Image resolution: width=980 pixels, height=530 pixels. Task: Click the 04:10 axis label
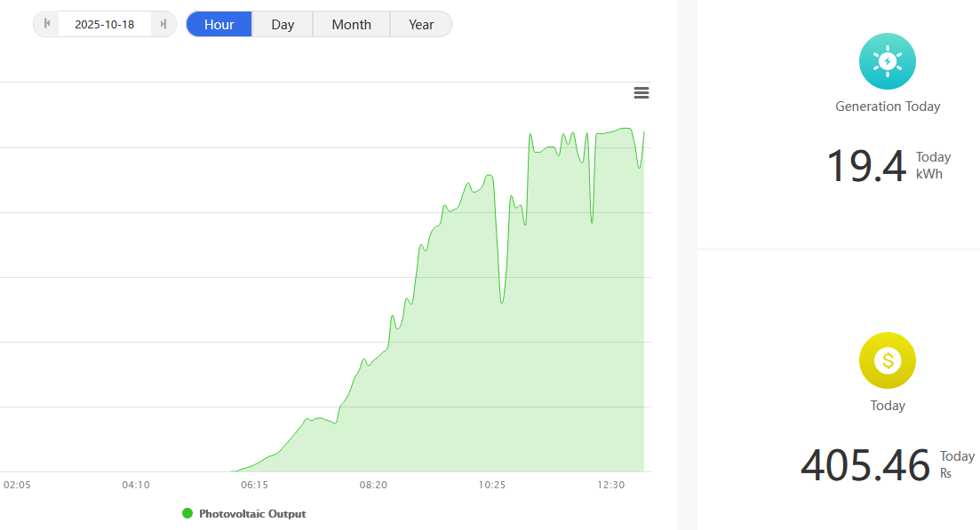pos(136,485)
